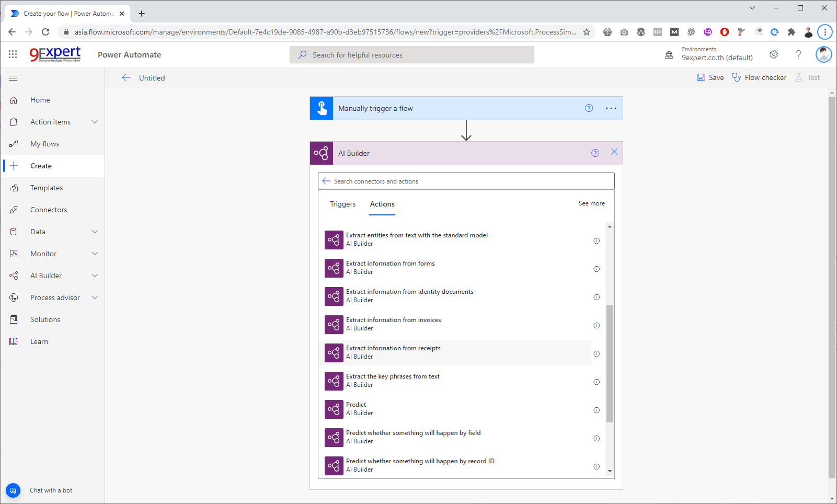Expand the AI Builder sidebar section
The image size is (837, 504).
pos(94,275)
